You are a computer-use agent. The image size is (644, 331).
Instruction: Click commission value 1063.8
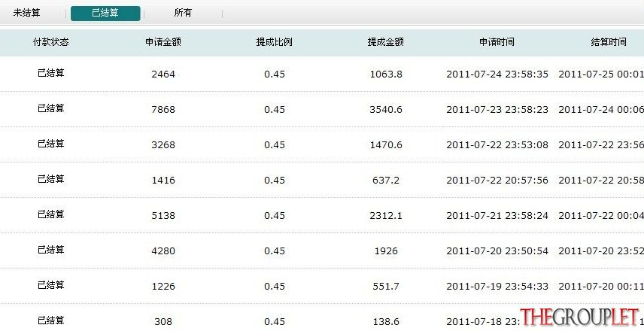click(x=386, y=74)
